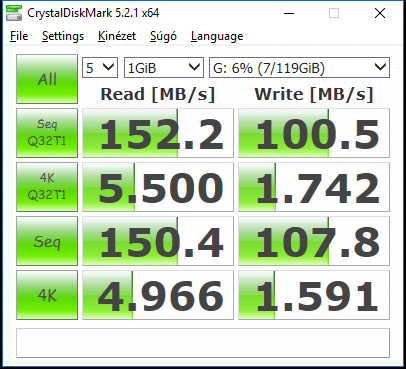This screenshot has width=406, height=369.
Task: Start the Seq Q32T1 test
Action: coord(47,133)
